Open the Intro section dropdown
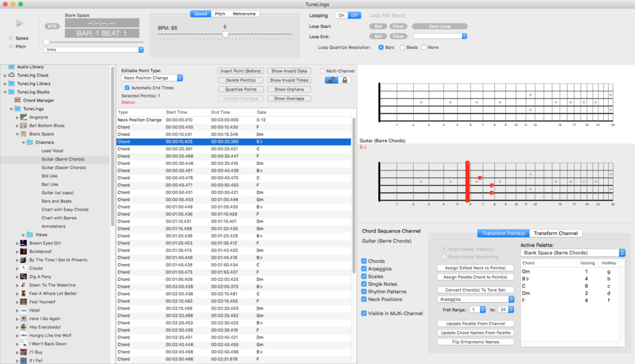 tap(94, 50)
